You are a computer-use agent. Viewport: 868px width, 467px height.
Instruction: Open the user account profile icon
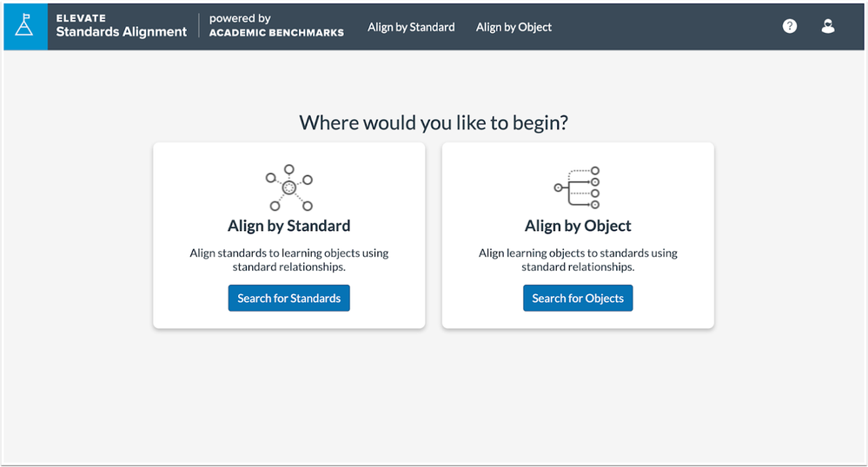point(827,26)
